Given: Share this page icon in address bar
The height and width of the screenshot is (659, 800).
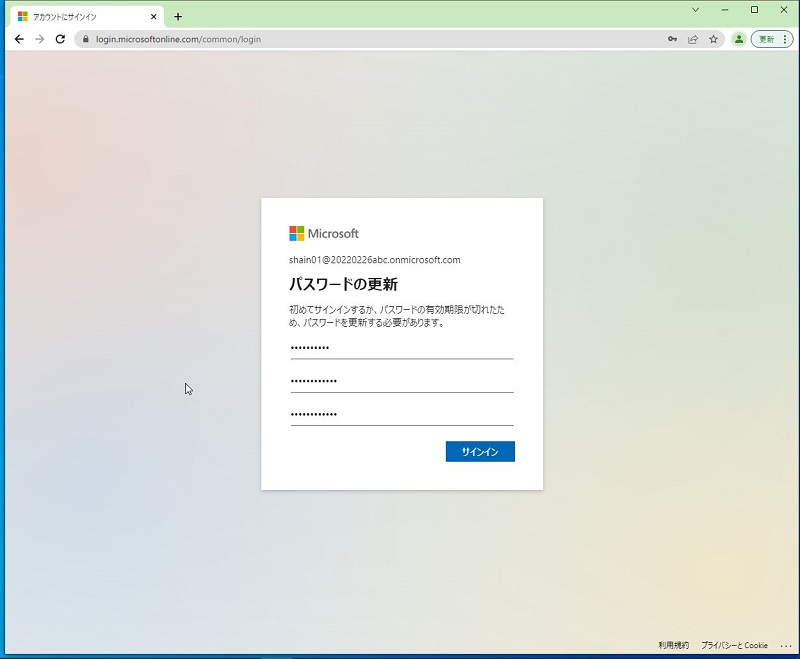Looking at the screenshot, I should 693,39.
